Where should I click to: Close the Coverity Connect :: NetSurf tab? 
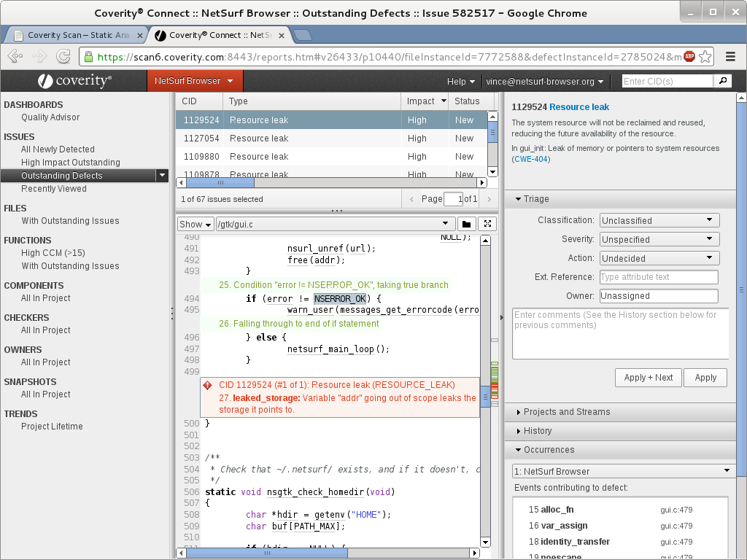tap(282, 35)
